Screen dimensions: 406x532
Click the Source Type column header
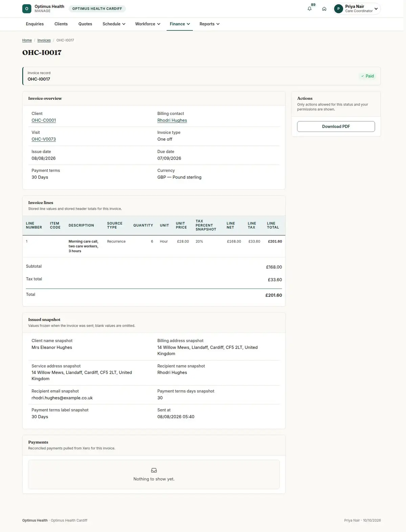point(115,226)
